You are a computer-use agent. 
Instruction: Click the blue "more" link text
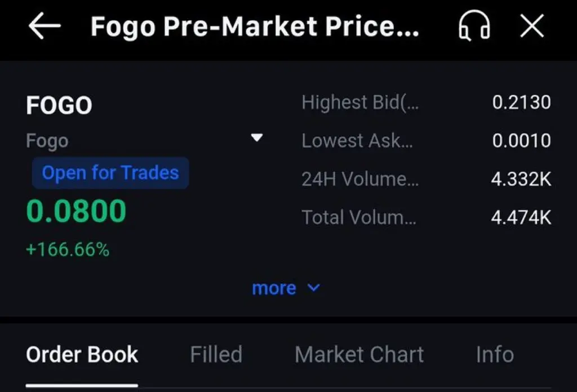coord(274,288)
